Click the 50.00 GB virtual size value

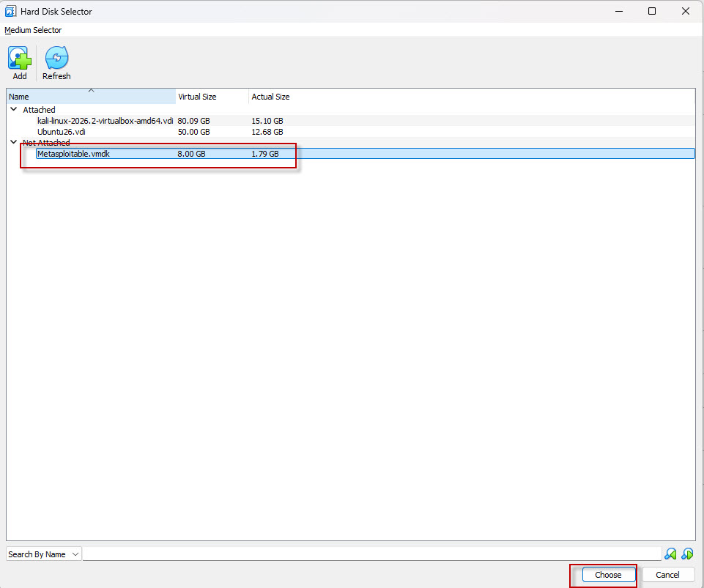pos(193,132)
